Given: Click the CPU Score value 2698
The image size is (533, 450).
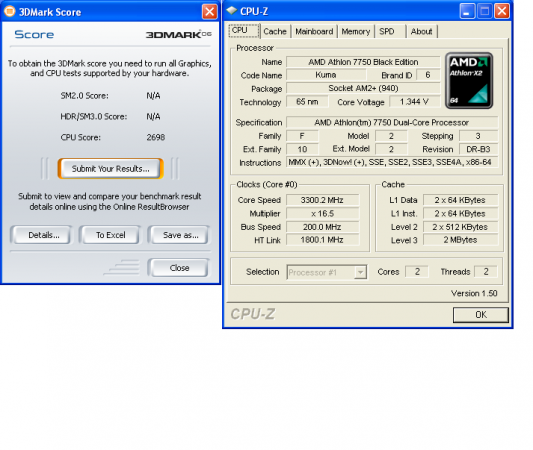Looking at the screenshot, I should [156, 137].
